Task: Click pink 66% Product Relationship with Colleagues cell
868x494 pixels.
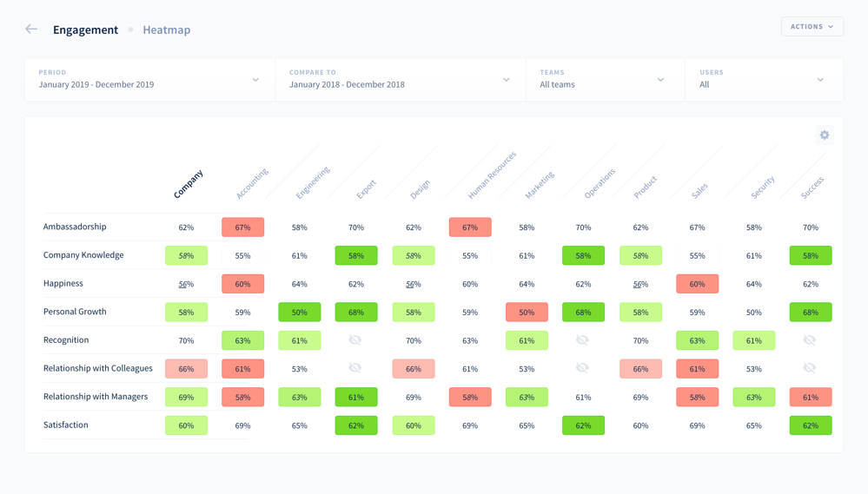Action: 640,369
